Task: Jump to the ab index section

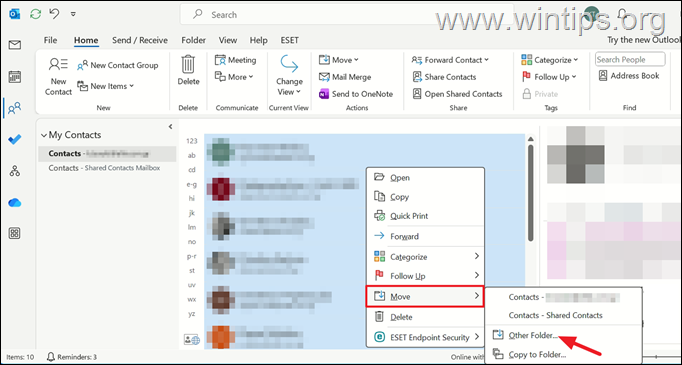Action: tap(191, 155)
